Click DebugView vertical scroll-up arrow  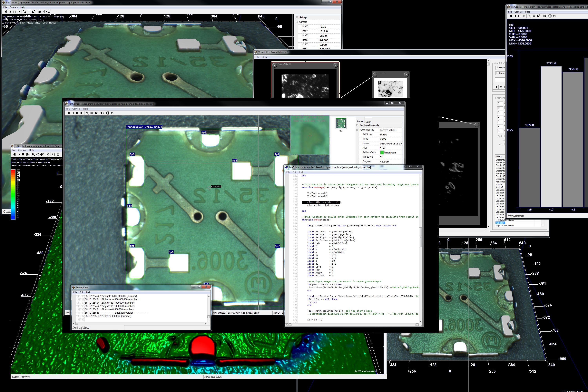(209, 296)
